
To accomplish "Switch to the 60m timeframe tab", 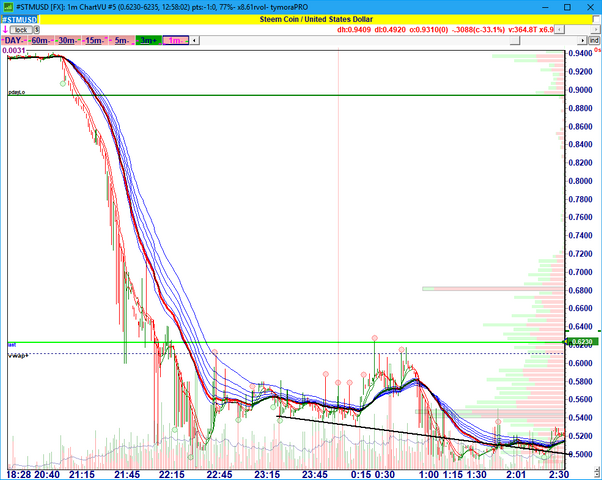I will [41, 40].
